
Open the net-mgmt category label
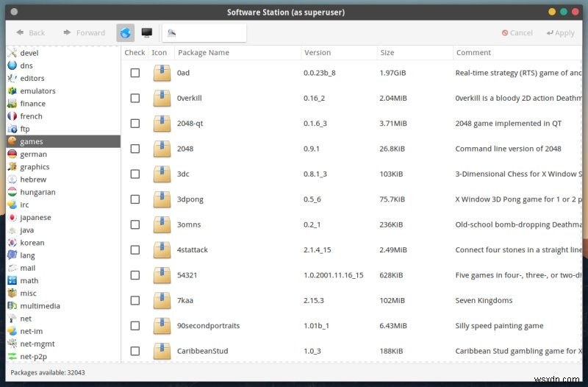pyautogui.click(x=37, y=344)
